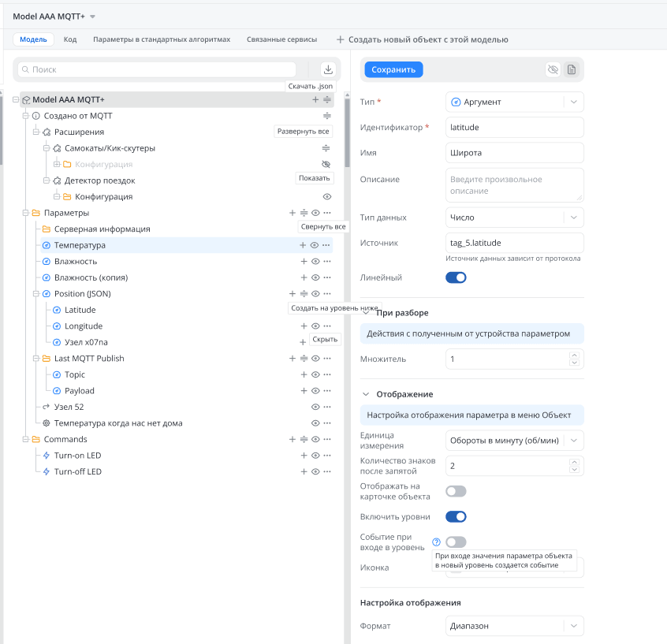
Task: Click Создать новый объект с этой моделью
Action: [x=423, y=39]
